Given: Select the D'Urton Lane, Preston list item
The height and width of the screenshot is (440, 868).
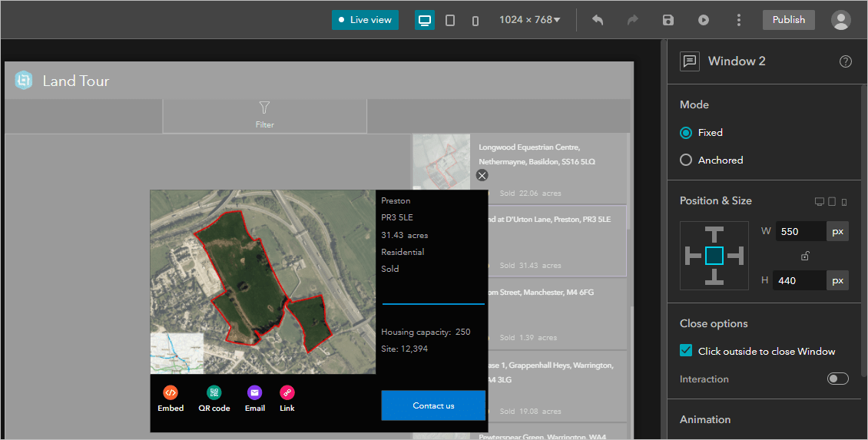Looking at the screenshot, I should click(557, 241).
